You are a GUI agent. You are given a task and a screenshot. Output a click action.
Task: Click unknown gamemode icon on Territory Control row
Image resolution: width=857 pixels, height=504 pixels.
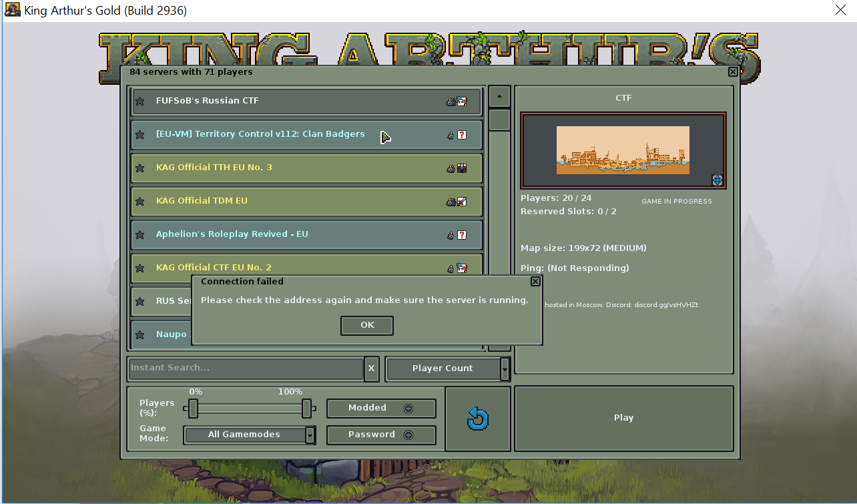(x=462, y=135)
